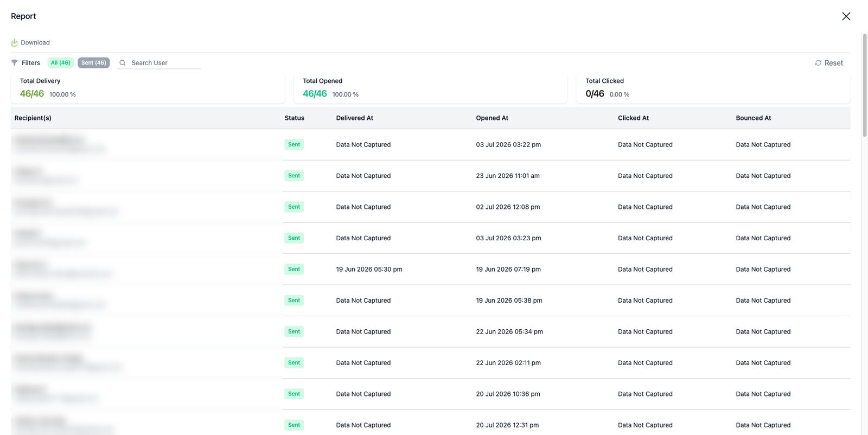Click opened date 19 Jun 2026 05:38 pm
Image resolution: width=868 pixels, height=435 pixels.
[509, 300]
